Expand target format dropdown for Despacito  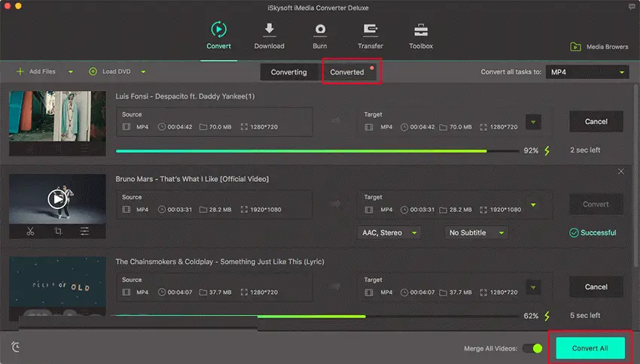point(533,122)
